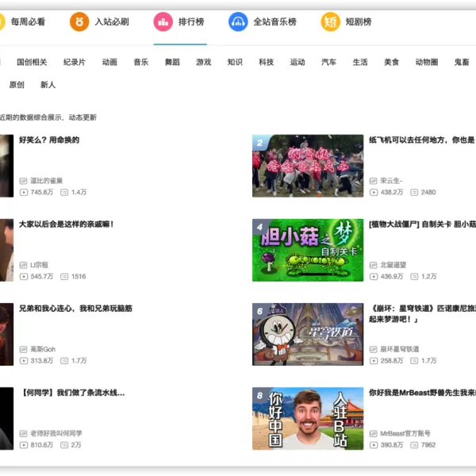Select the 纪录片 category
The width and height of the screenshot is (476, 476).
click(x=75, y=62)
